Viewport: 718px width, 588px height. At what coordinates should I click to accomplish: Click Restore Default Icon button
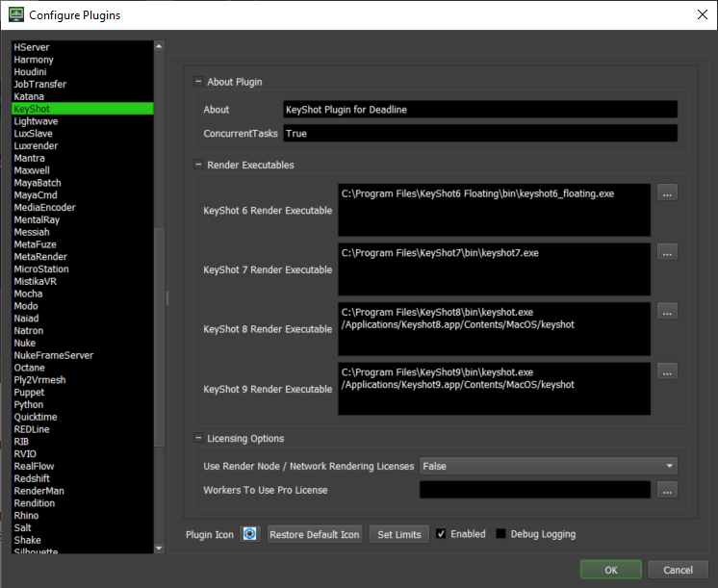[315, 534]
